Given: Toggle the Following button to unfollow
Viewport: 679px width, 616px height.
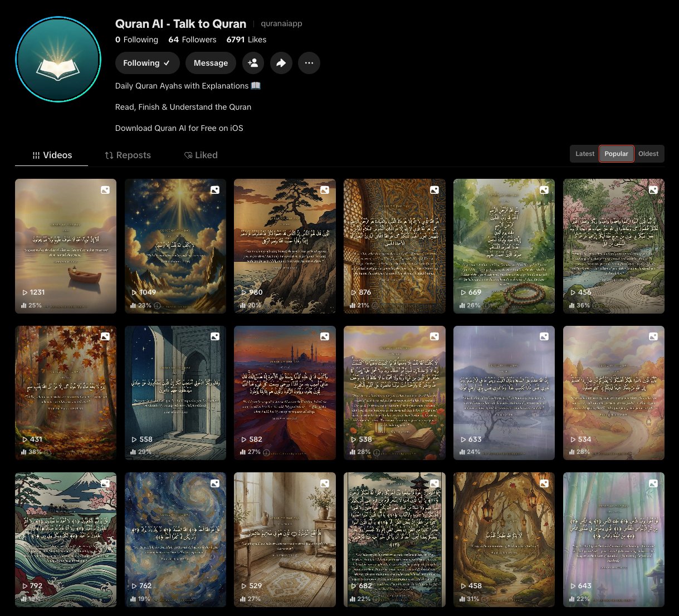Looking at the screenshot, I should (147, 63).
